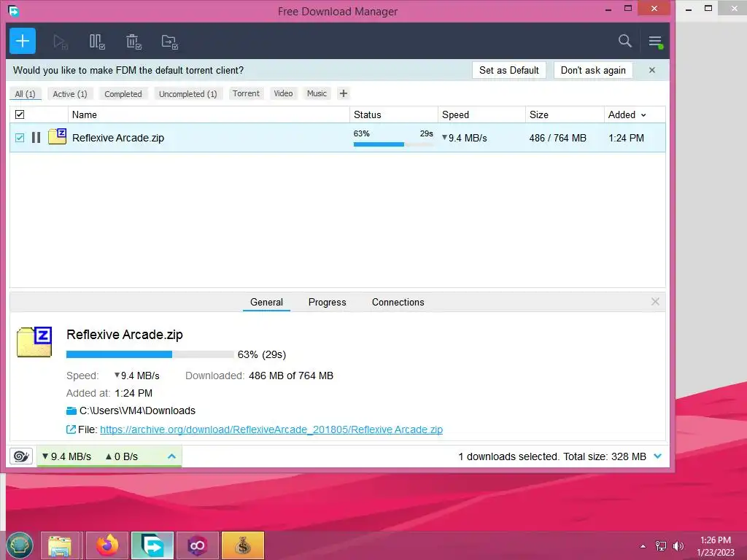Toggle snail mode icon in status bar
Screen dimensions: 747x560
[21, 456]
